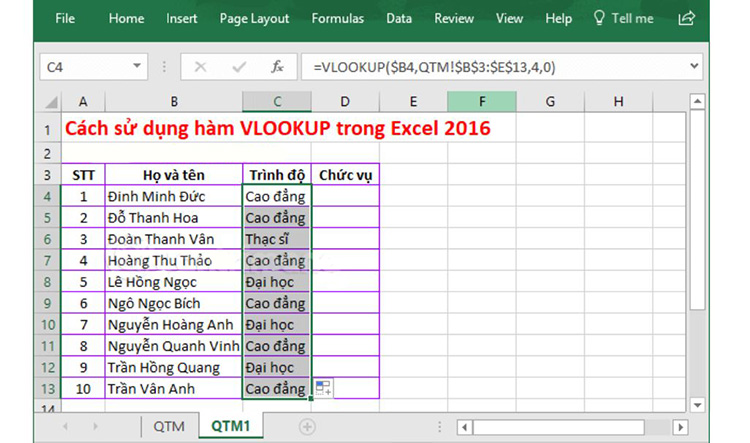Select column F header
The width and height of the screenshot is (750, 443).
coord(482,102)
